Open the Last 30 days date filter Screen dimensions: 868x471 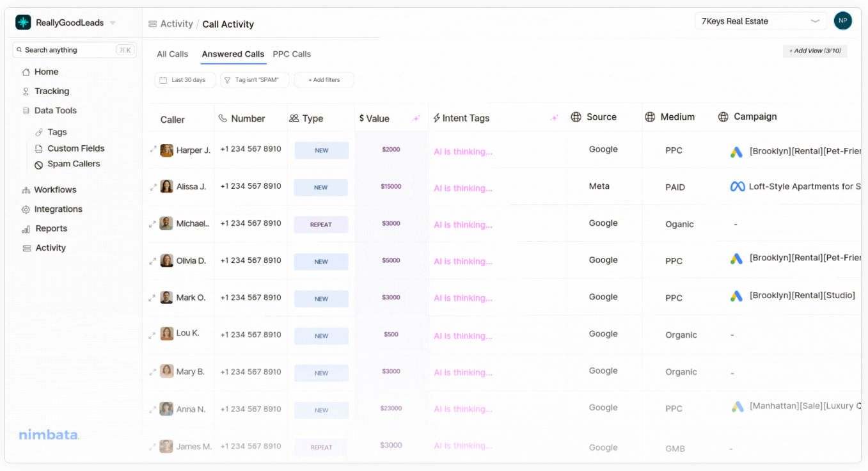(x=185, y=80)
